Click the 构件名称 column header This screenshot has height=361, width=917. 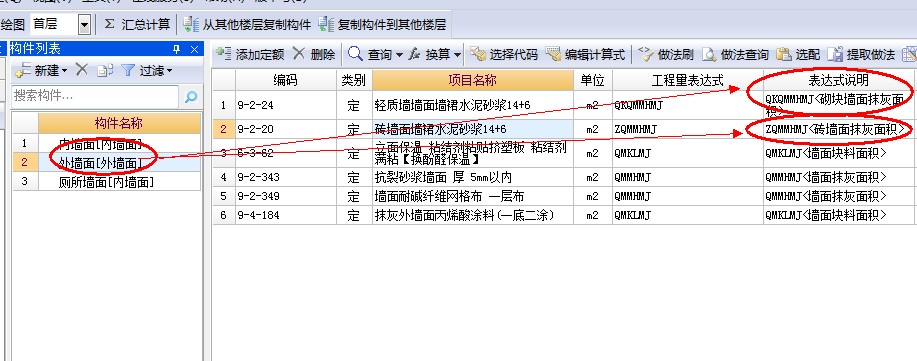tap(119, 123)
